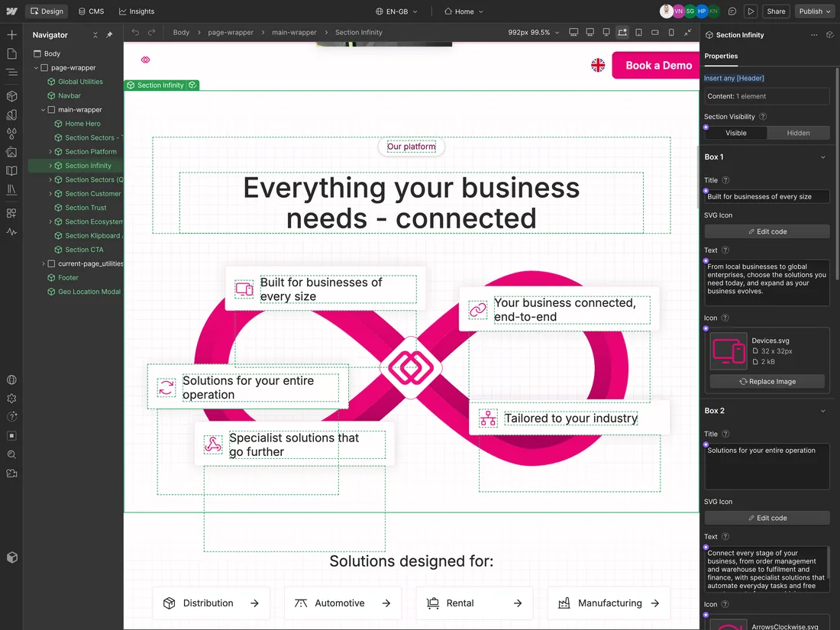Open the Add elements panel (plus icon)

tap(11, 35)
